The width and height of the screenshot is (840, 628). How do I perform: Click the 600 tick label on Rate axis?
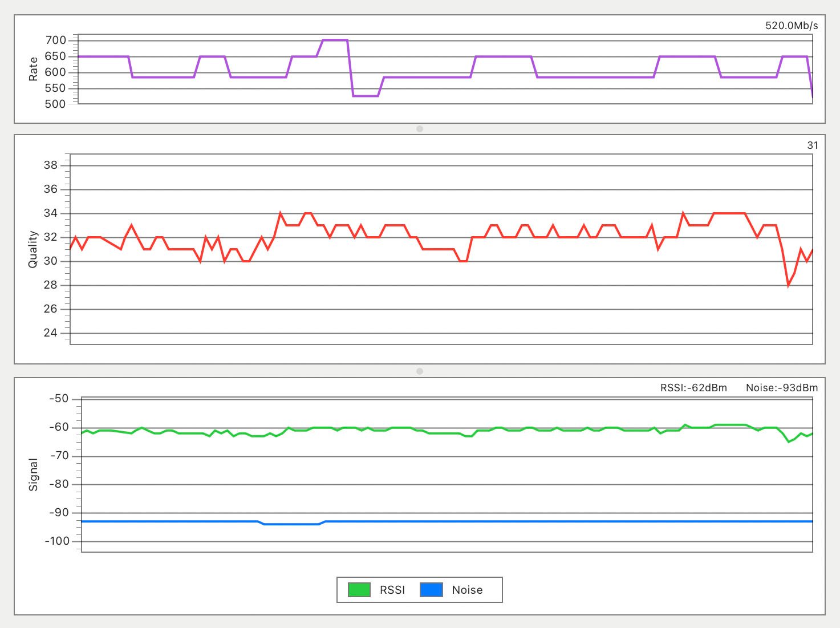coord(55,72)
